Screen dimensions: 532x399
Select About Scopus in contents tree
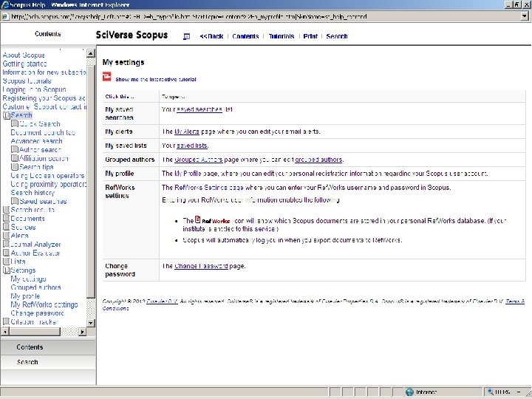[24, 55]
